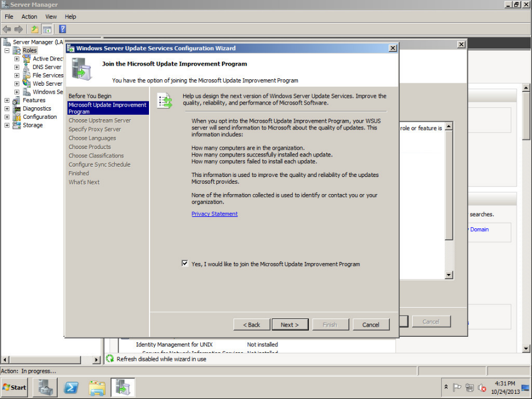Click the Active Directory role icon
The width and height of the screenshot is (532, 399).
click(26, 59)
